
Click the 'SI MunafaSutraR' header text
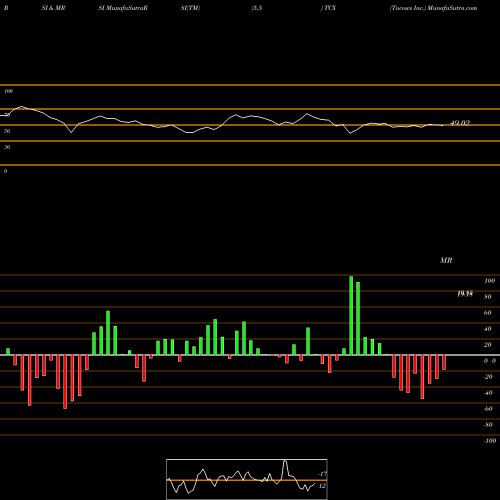(x=123, y=8)
